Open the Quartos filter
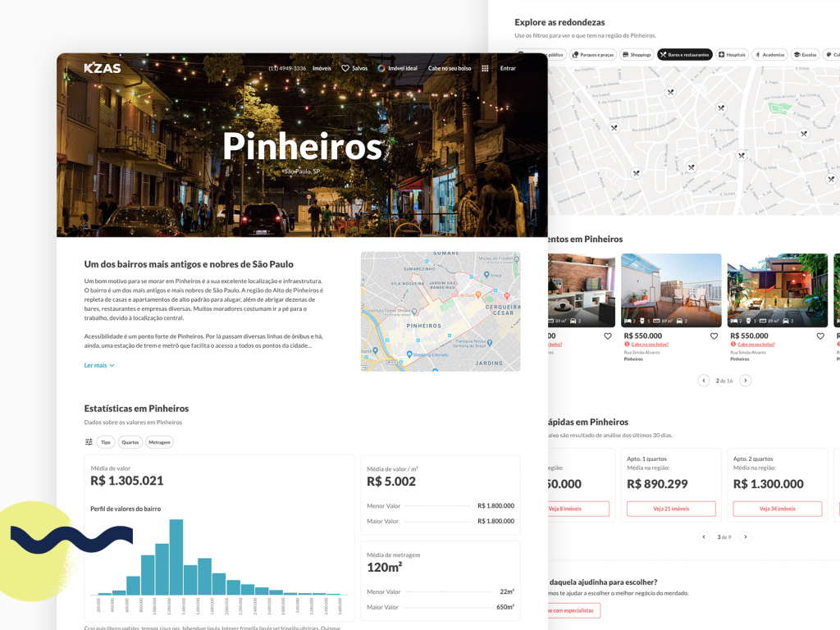 (x=130, y=442)
